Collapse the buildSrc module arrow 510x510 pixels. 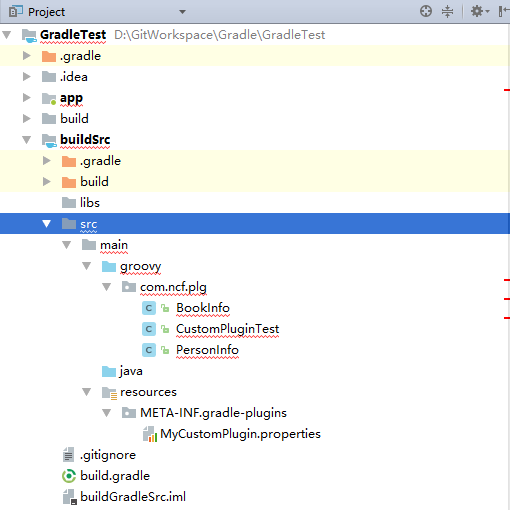[27, 140]
